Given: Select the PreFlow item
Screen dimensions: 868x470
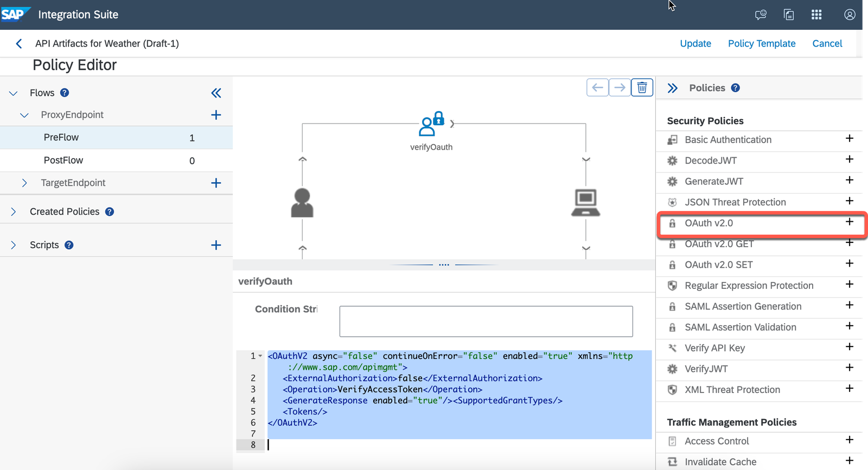Looking at the screenshot, I should [61, 138].
